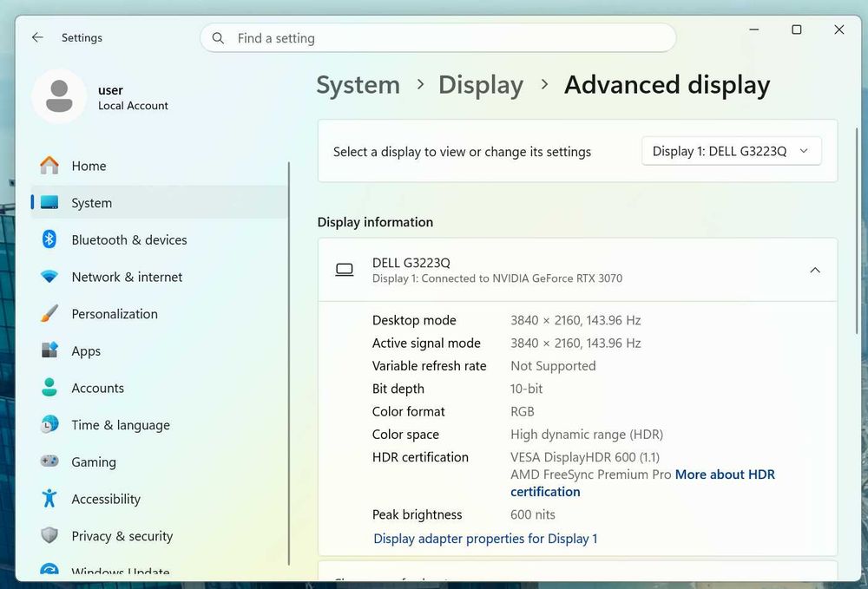This screenshot has width=868, height=589.
Task: Minimize the Settings window
Action: point(754,29)
